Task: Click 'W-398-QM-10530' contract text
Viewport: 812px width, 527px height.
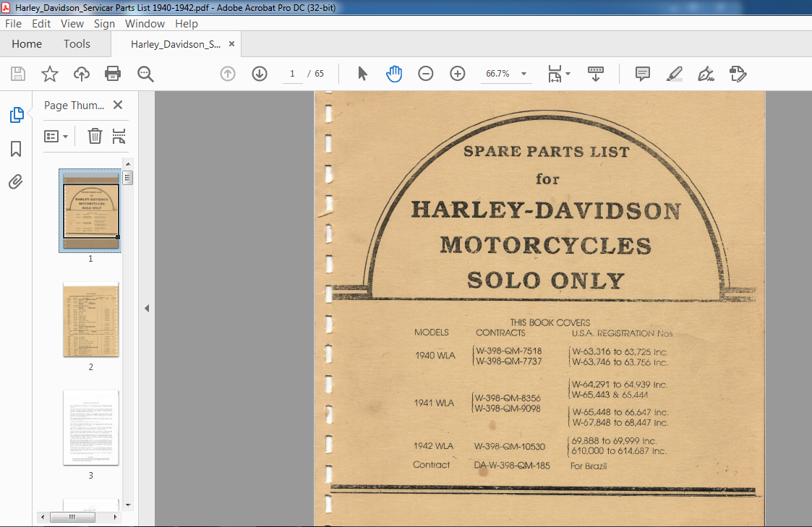Action: click(510, 447)
